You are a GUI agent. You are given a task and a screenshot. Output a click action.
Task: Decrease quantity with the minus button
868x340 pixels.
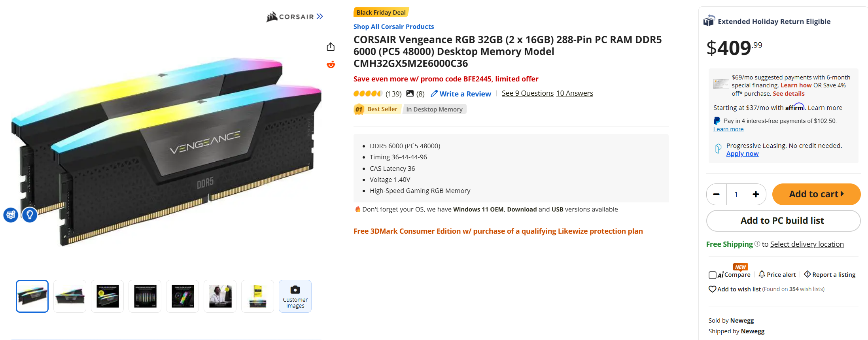coord(716,194)
